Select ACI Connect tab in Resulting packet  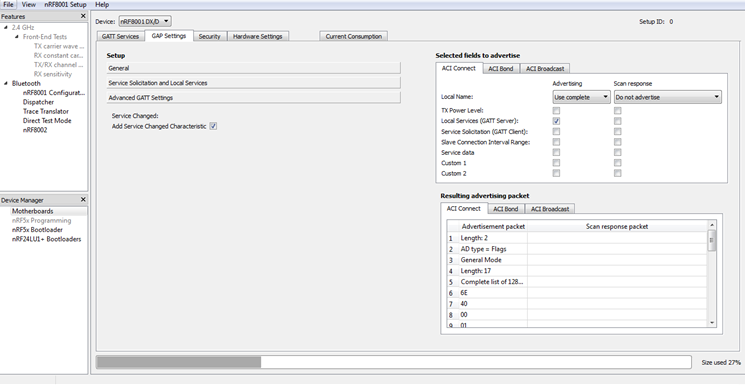[x=463, y=208]
